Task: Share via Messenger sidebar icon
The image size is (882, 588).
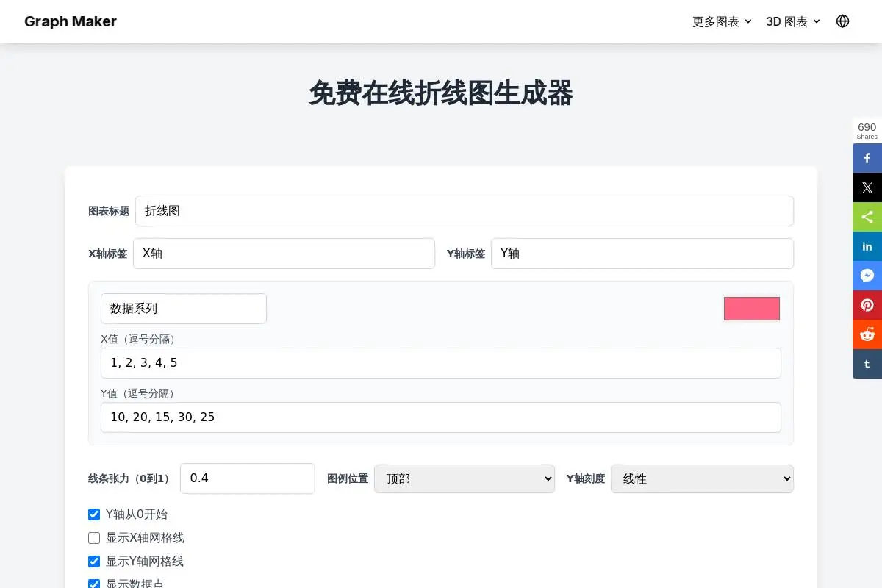Action: (867, 276)
